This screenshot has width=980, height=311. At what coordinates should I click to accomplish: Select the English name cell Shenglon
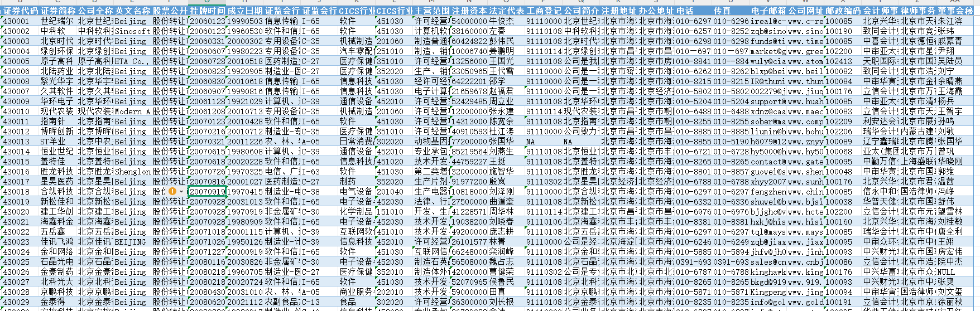pyautogui.click(x=133, y=171)
